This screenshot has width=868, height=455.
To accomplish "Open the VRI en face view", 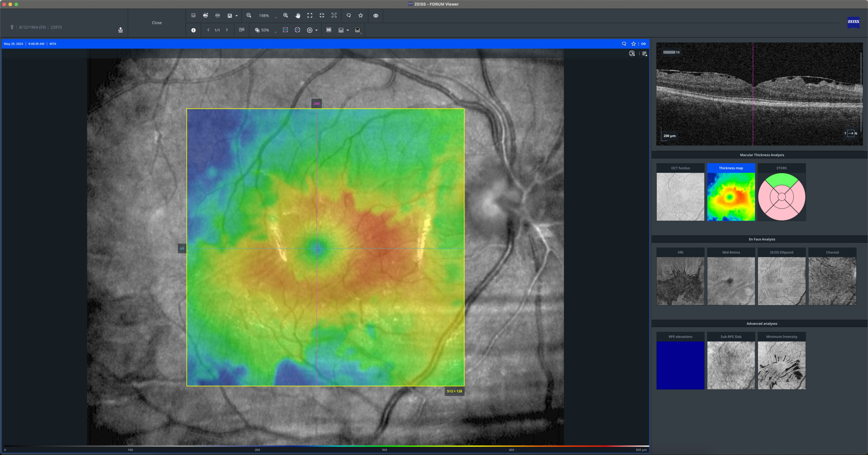I will (680, 276).
